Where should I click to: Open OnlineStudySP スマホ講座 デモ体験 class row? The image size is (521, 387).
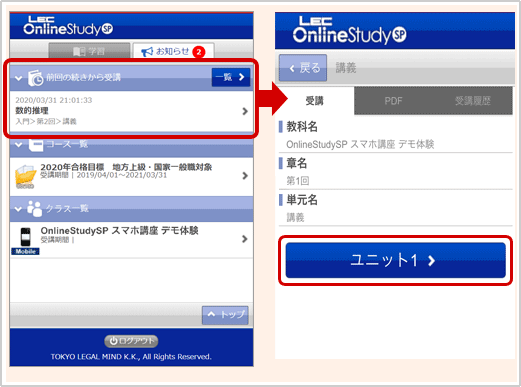pos(131,239)
